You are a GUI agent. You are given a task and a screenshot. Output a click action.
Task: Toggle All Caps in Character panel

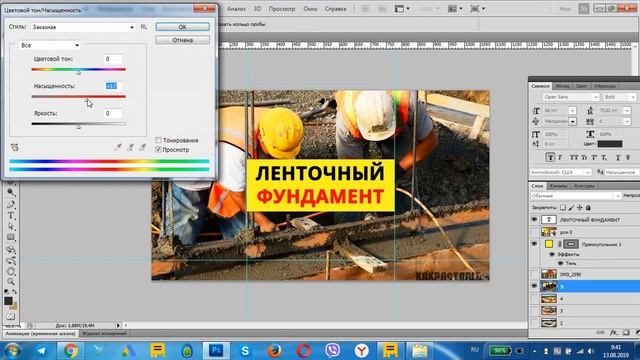pos(574,158)
